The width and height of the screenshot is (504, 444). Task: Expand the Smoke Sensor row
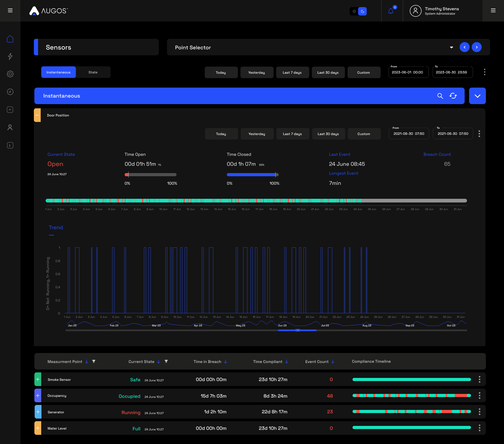38,379
